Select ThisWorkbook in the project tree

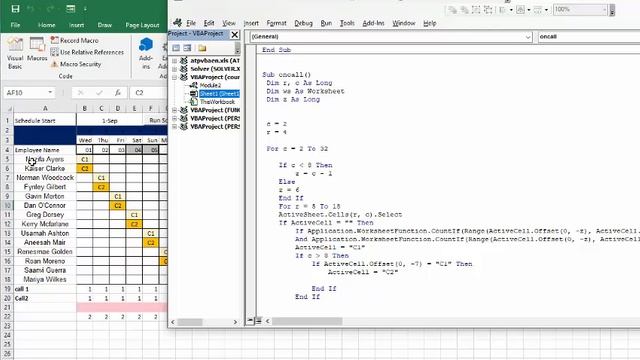click(x=217, y=102)
